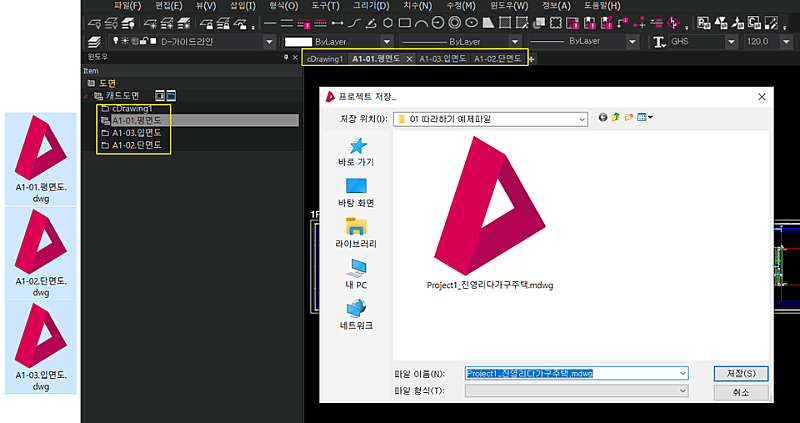Click the layer on with bulb first icon
This screenshot has height=423, width=800.
[x=95, y=23]
